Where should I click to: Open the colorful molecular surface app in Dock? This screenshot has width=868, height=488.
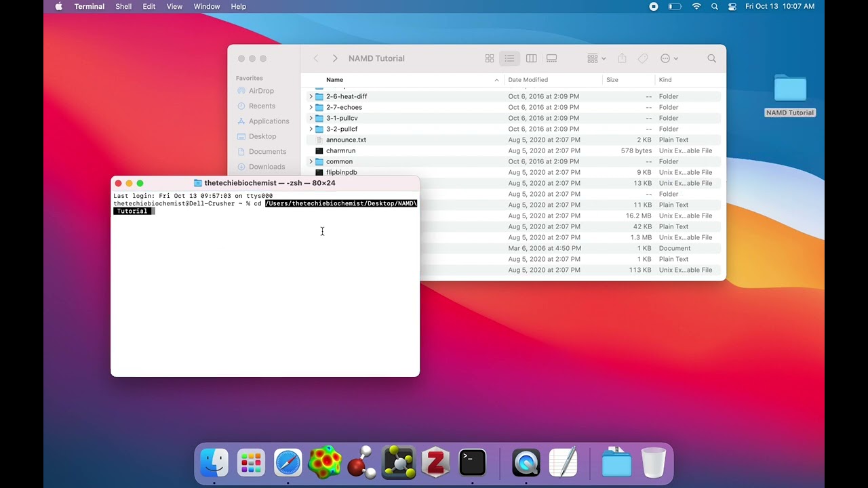pyautogui.click(x=325, y=463)
